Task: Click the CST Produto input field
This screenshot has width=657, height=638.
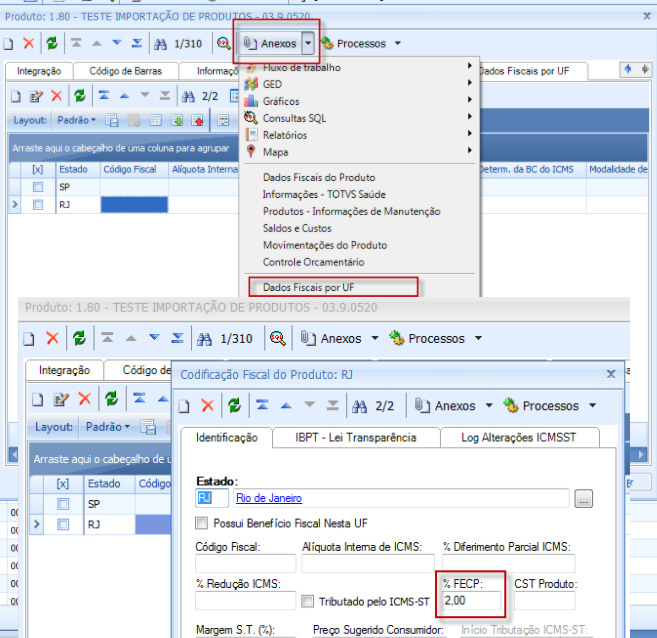Action: [x=544, y=601]
